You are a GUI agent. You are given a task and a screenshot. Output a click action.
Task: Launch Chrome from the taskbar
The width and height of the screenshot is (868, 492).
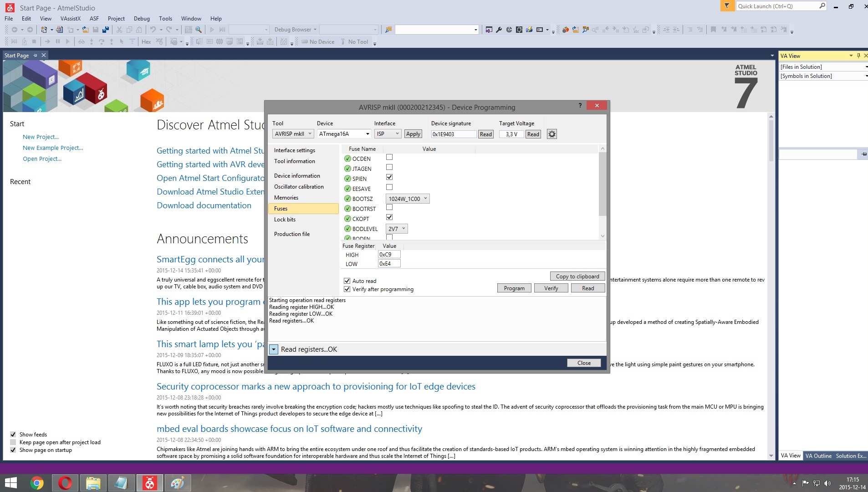(x=37, y=483)
